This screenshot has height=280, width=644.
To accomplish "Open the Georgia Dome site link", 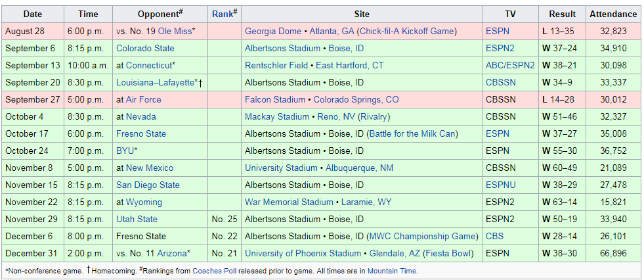I will 273,31.
